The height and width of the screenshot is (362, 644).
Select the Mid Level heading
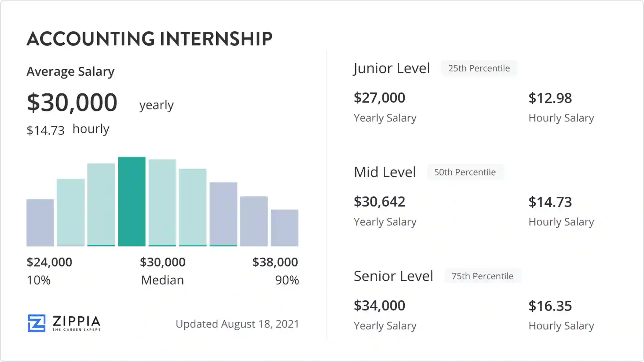pyautogui.click(x=385, y=172)
